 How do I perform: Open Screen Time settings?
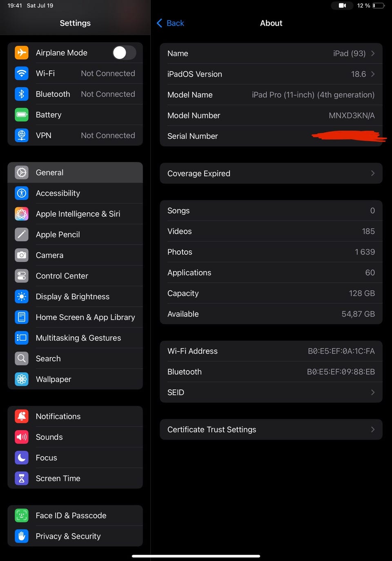coord(75,478)
